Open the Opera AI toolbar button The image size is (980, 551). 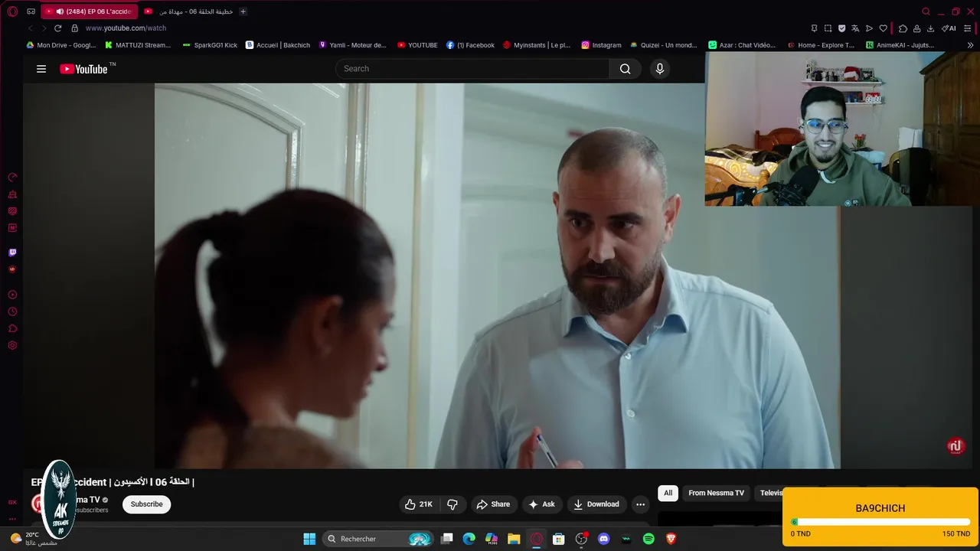949,28
